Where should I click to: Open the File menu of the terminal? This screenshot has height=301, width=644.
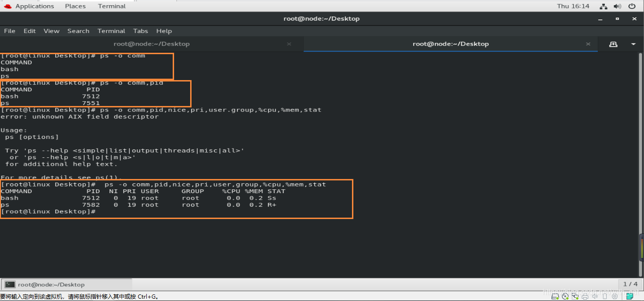[x=9, y=31]
